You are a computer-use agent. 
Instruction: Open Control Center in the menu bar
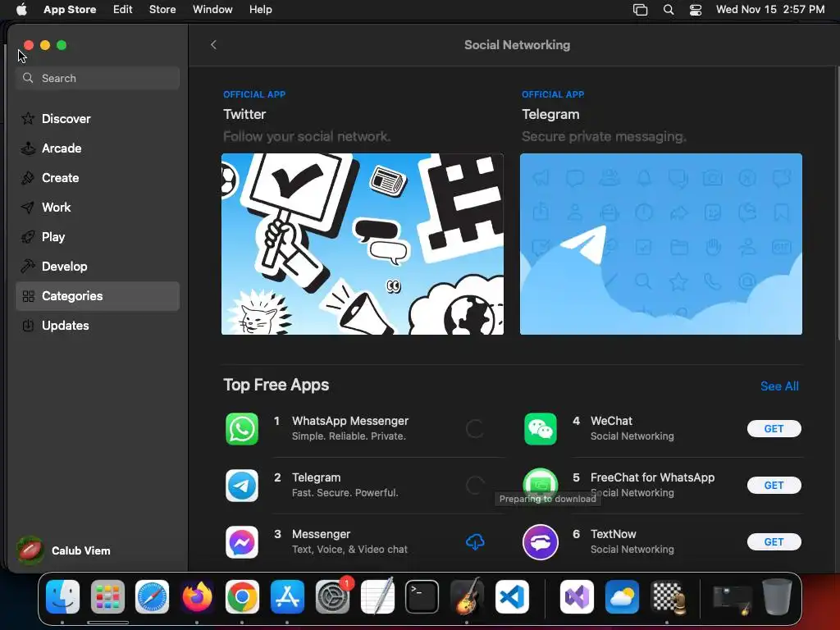(x=696, y=10)
